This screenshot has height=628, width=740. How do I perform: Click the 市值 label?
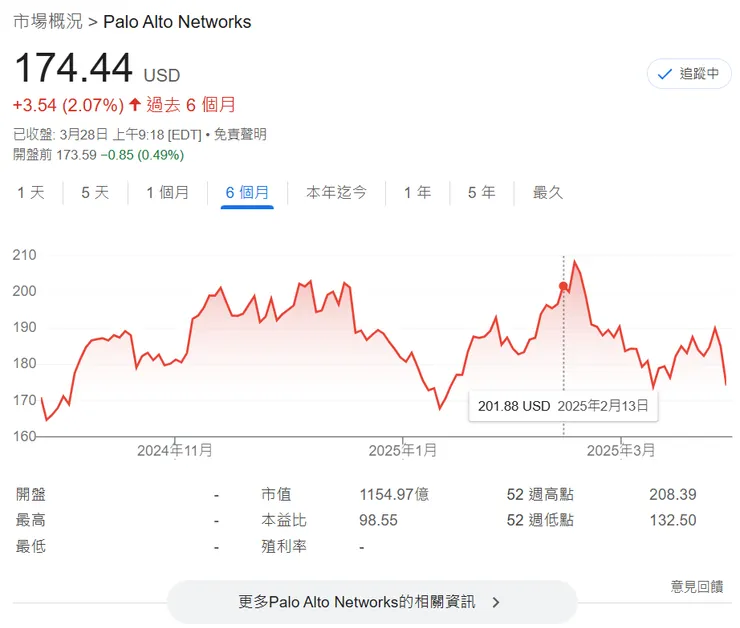tap(277, 494)
